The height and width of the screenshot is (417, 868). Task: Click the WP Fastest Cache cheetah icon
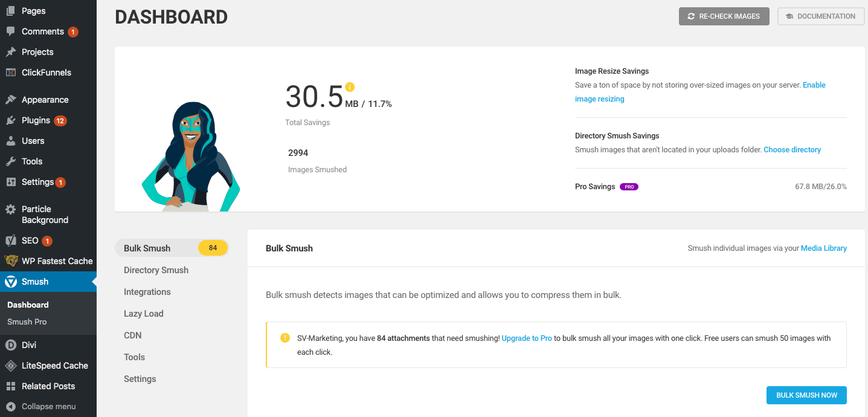click(x=11, y=261)
